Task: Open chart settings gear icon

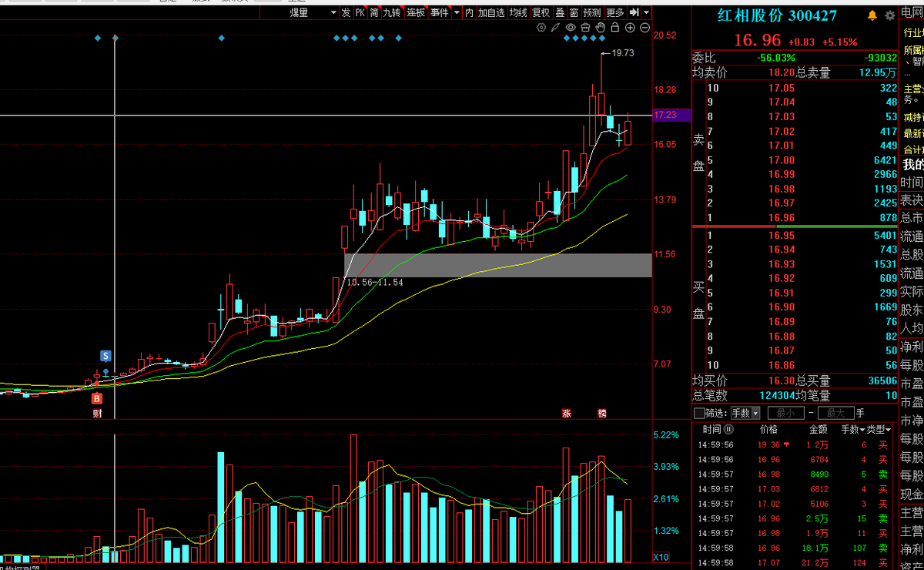Action: point(541,28)
